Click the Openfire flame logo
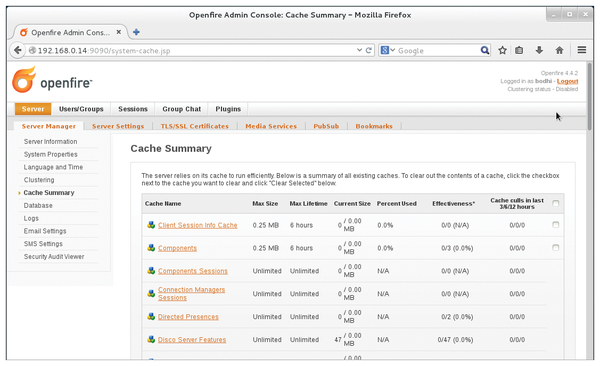600x366 pixels. [24, 80]
